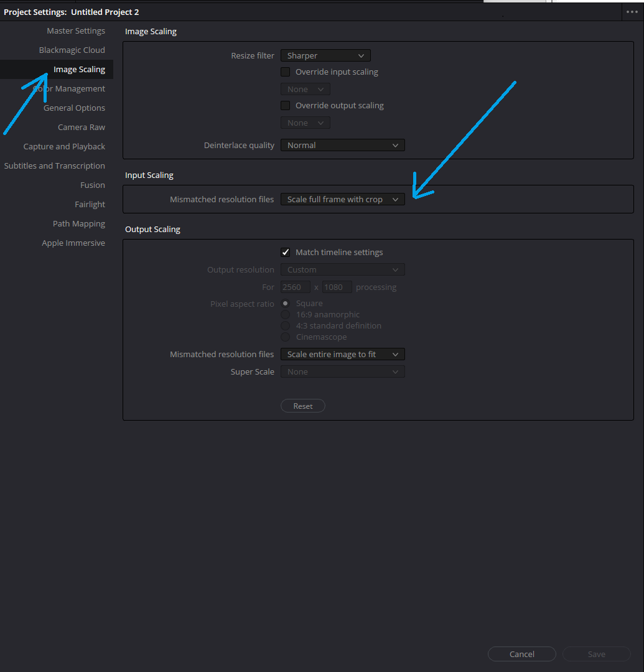The width and height of the screenshot is (644, 672).
Task: Select Image Scaling in sidebar
Action: click(x=79, y=70)
